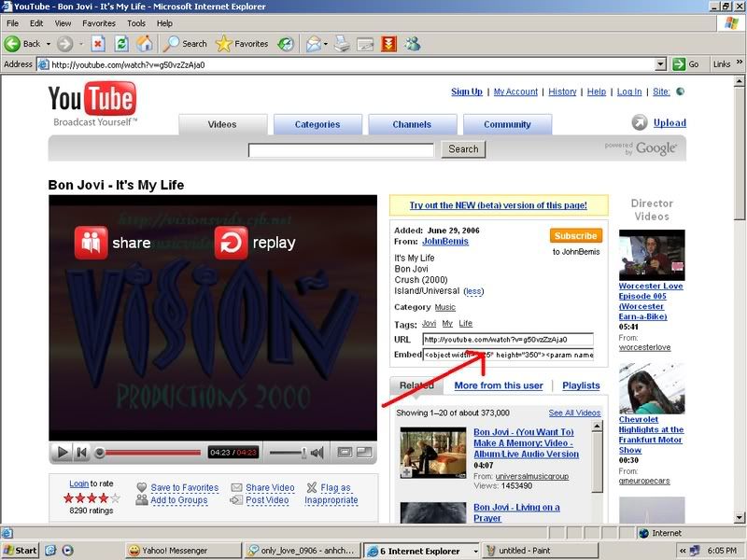The image size is (747, 560).
Task: Switch to the Categories tab
Action: [317, 124]
